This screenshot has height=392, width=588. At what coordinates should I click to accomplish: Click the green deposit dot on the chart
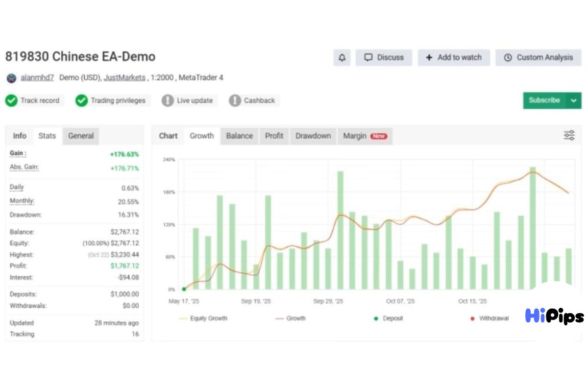(x=184, y=289)
